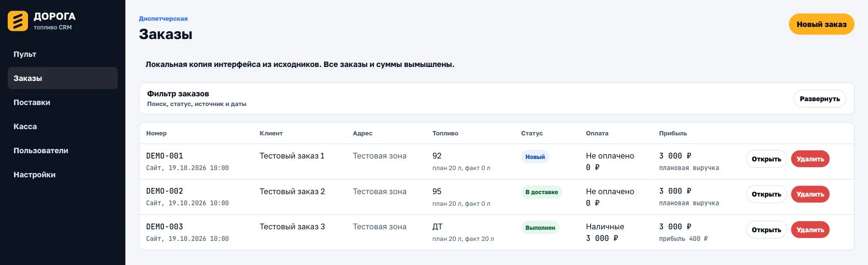
Task: Click the Топливо column header
Action: [x=445, y=133]
